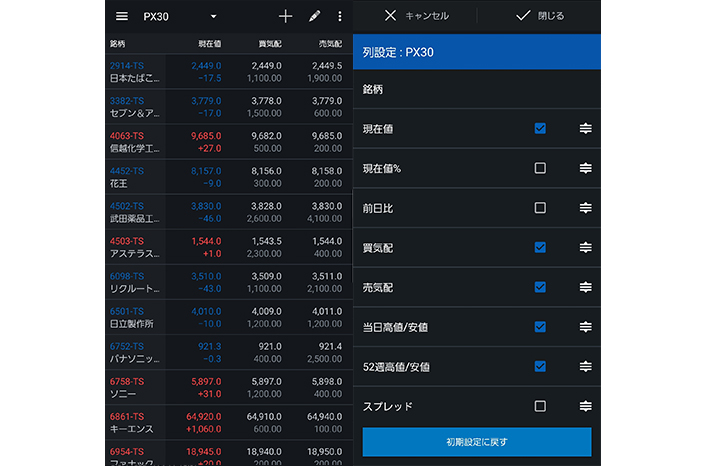Tap the 閉じる confirm button
This screenshot has height=466, width=702.
coord(539,17)
